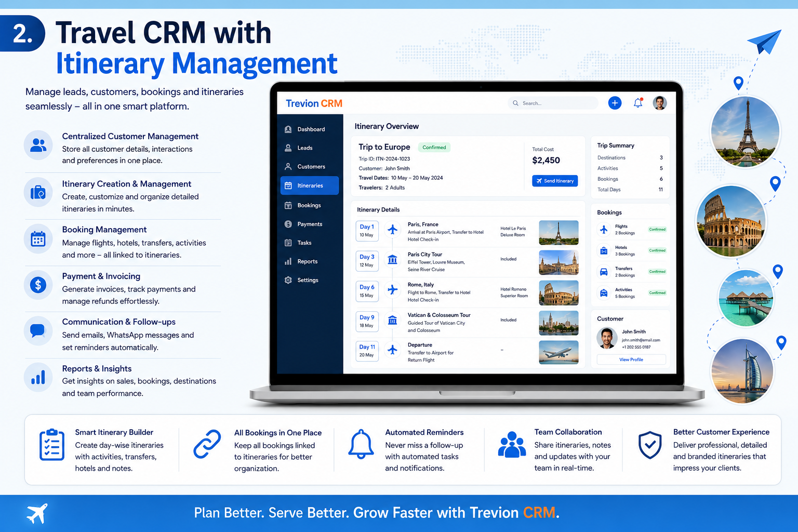Click the airplane icon in the footer banner

(x=37, y=513)
